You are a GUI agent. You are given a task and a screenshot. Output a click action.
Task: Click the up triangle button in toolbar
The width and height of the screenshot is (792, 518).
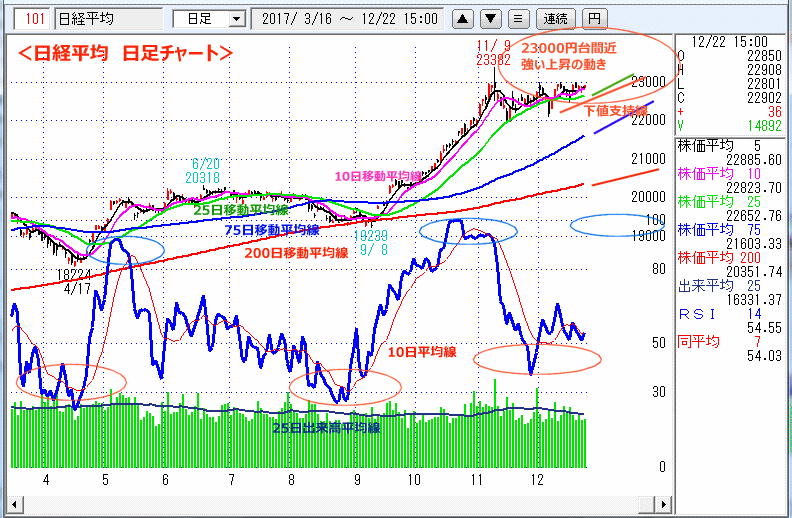tap(462, 19)
